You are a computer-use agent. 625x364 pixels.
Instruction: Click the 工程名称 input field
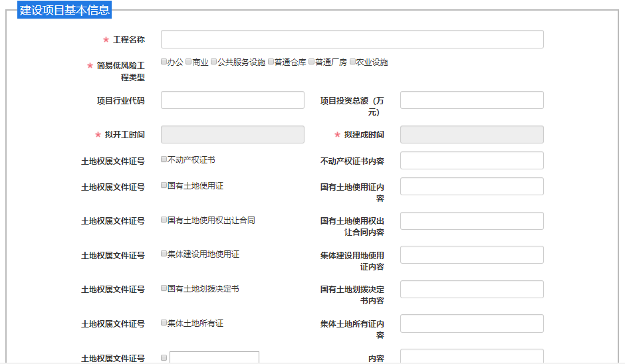pos(352,39)
